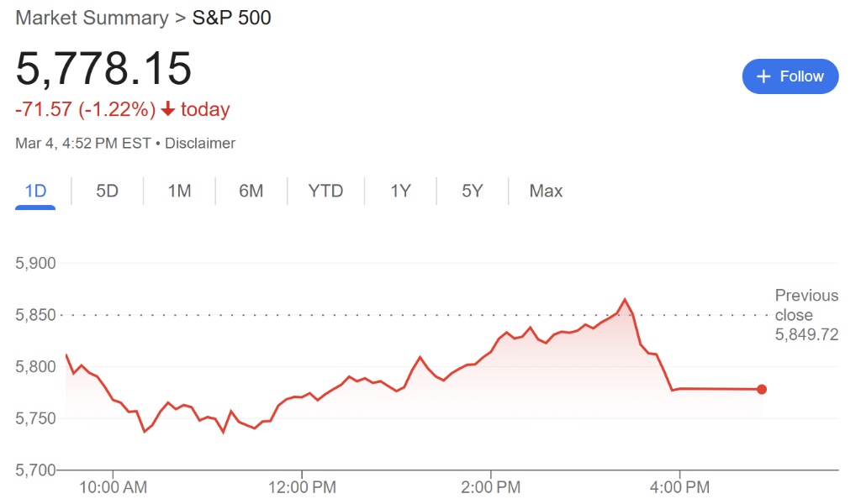Click the red down arrow beside today
This screenshot has width=861, height=504.
point(168,110)
